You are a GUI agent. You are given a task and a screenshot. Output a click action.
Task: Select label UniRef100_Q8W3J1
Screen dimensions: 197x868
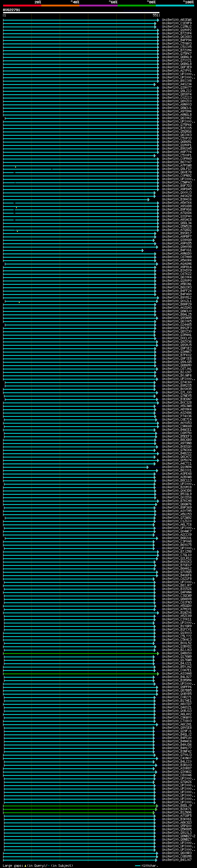point(176,108)
